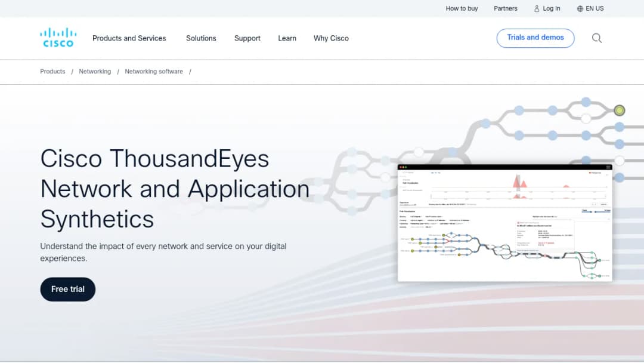Click the Log in link

point(547,8)
